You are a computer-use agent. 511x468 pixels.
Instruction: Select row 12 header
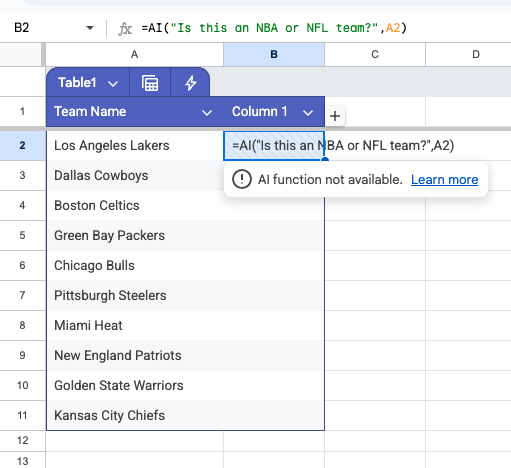pos(22,441)
